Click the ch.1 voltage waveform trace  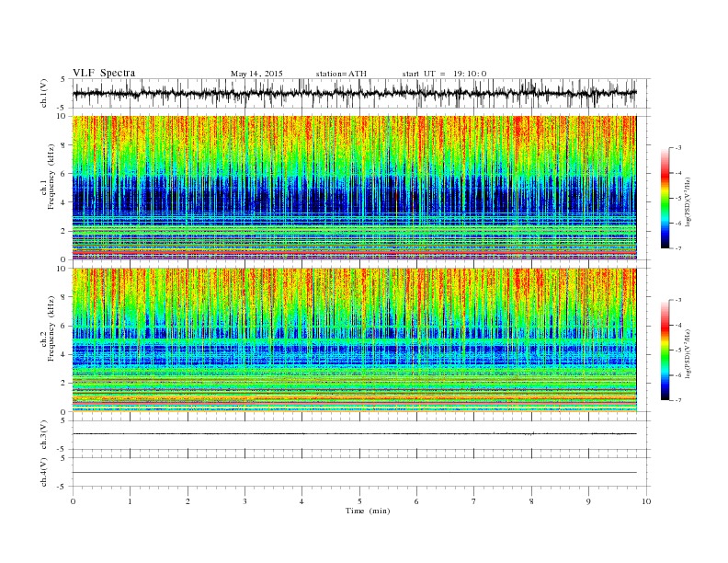point(354,93)
